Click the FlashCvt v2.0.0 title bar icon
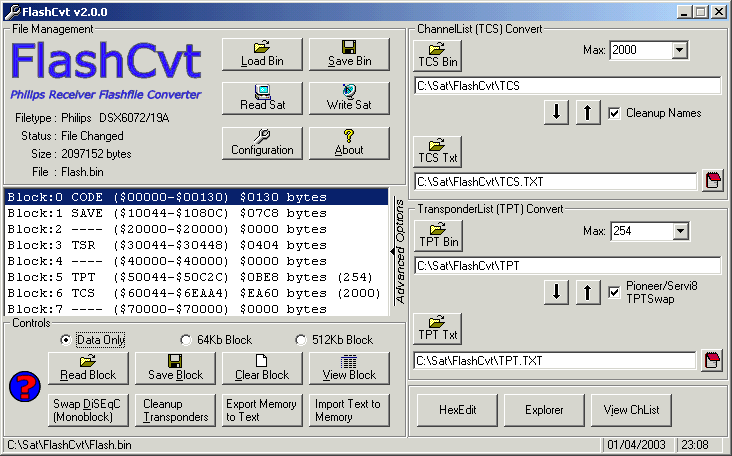Viewport: 732px width, 456px height. [13, 11]
